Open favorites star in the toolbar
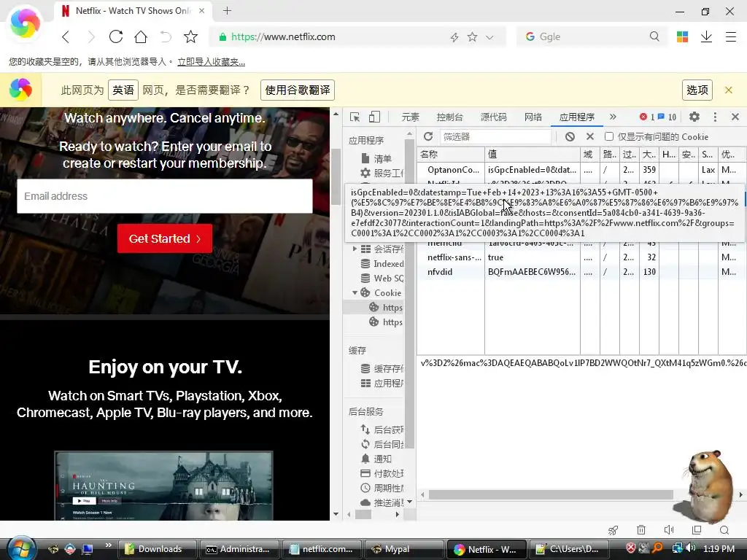 click(x=190, y=36)
